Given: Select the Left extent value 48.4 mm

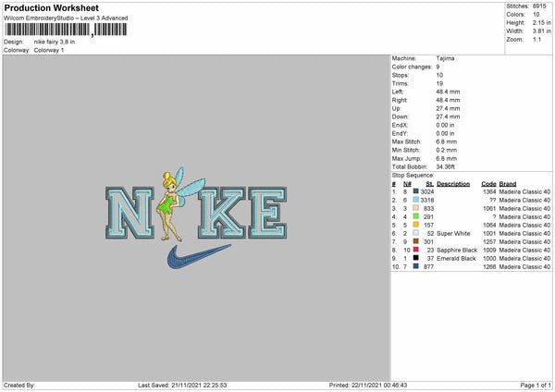Looking at the screenshot, I should pyautogui.click(x=448, y=92).
